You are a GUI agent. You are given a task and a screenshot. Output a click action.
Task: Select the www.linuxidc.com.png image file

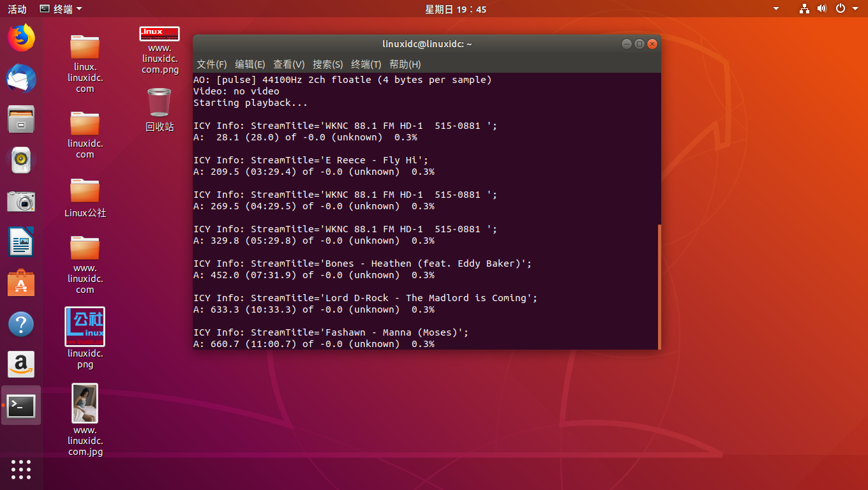[160, 50]
